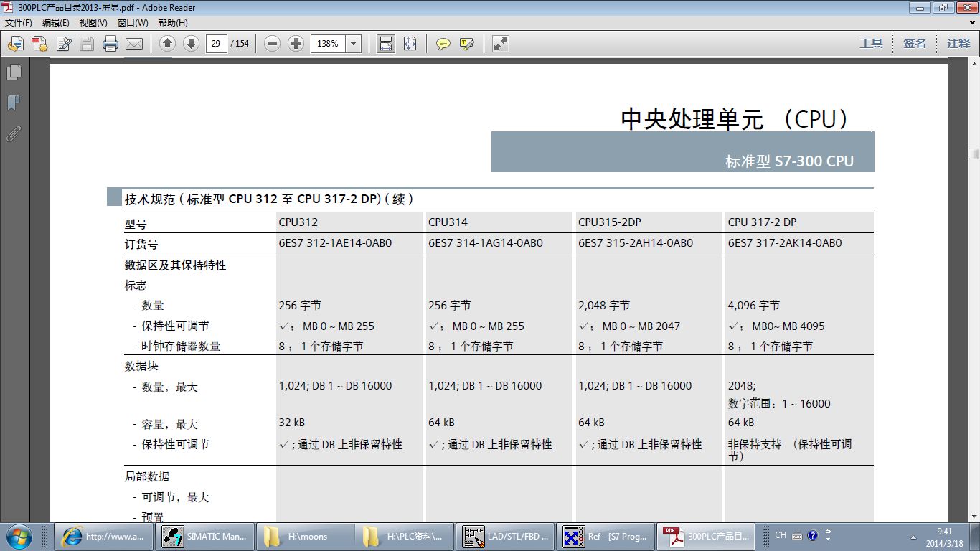This screenshot has width=980, height=551.
Task: Click the create PDF online icon
Action: pos(39,44)
